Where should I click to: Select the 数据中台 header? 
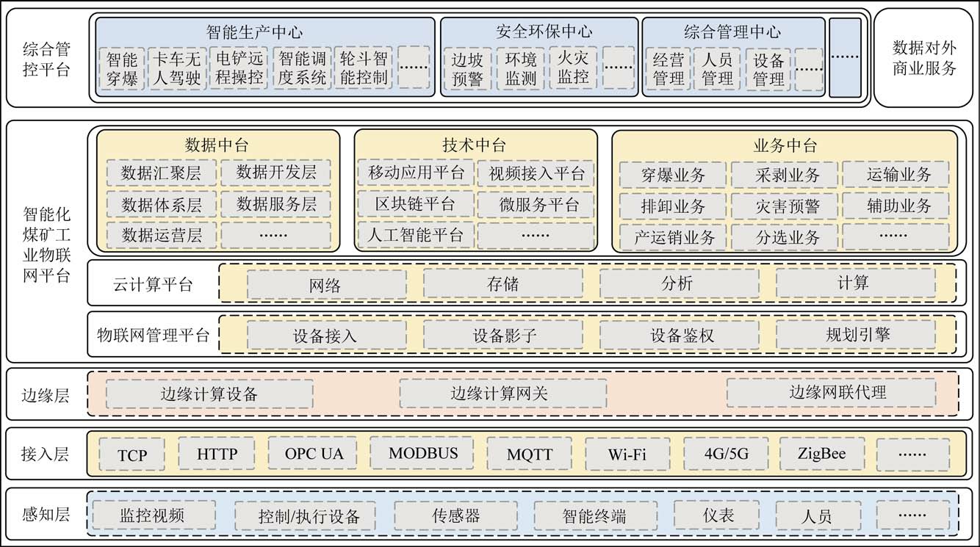(212, 145)
